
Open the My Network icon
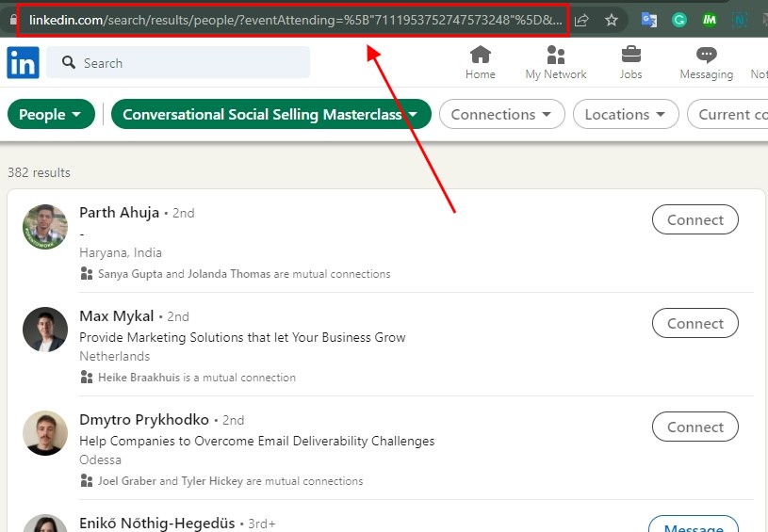pos(555,55)
